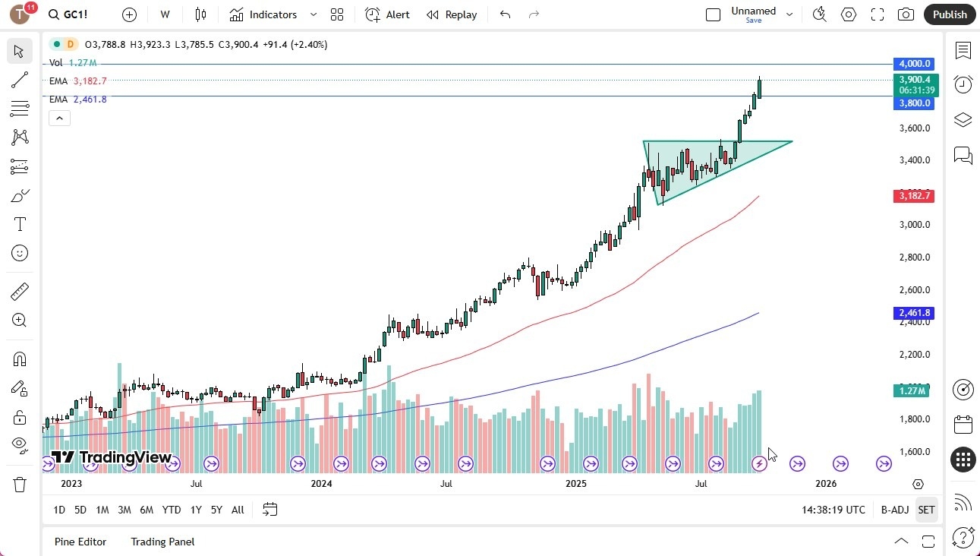Image resolution: width=980 pixels, height=556 pixels.
Task: Open the XABCD pattern tool
Action: (x=19, y=136)
